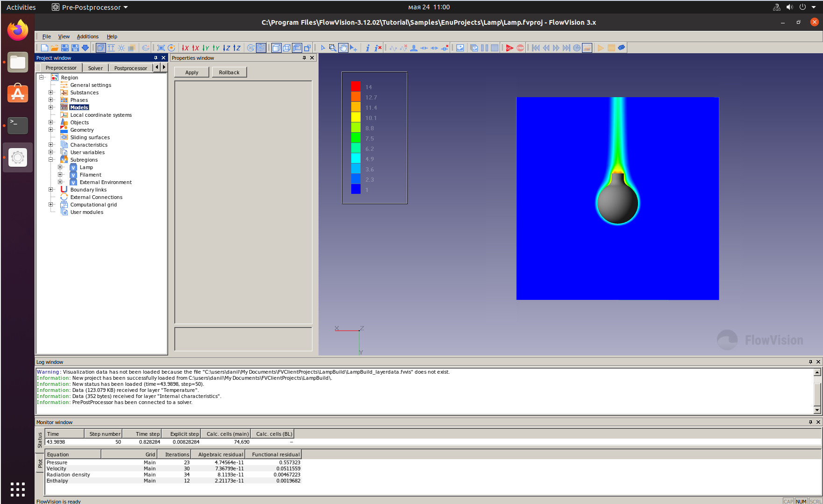823x504 pixels.
Task: Toggle the pan hand tool
Action: pyautogui.click(x=343, y=48)
